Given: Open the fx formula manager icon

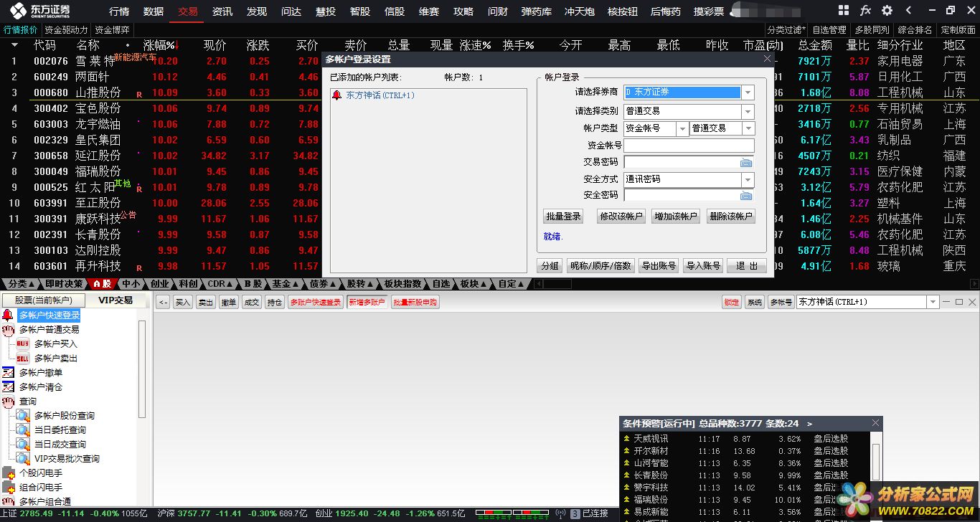Looking at the screenshot, I should (865, 11).
